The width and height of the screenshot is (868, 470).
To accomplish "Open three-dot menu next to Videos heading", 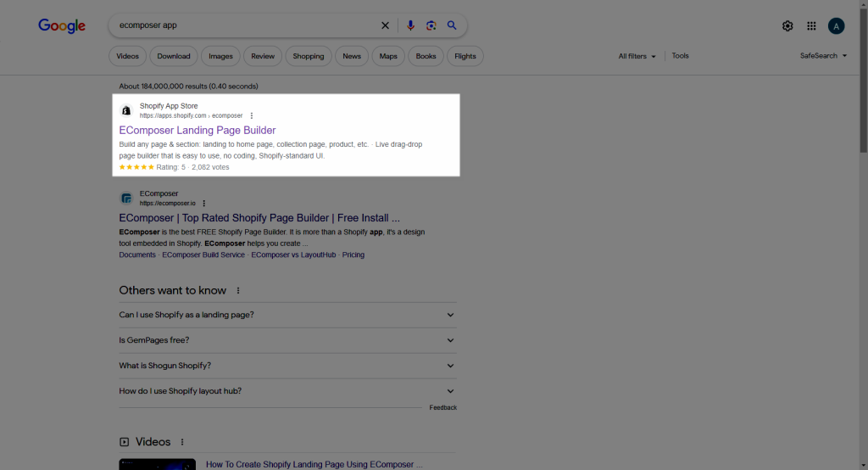I will 182,442.
